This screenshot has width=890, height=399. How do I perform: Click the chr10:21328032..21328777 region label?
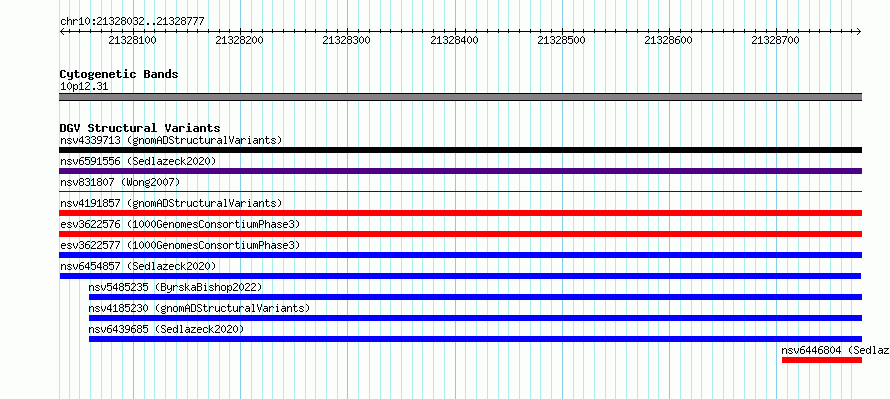pyautogui.click(x=132, y=22)
